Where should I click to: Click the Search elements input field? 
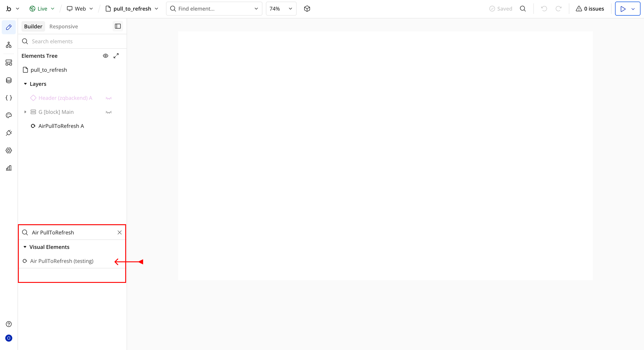click(x=75, y=41)
